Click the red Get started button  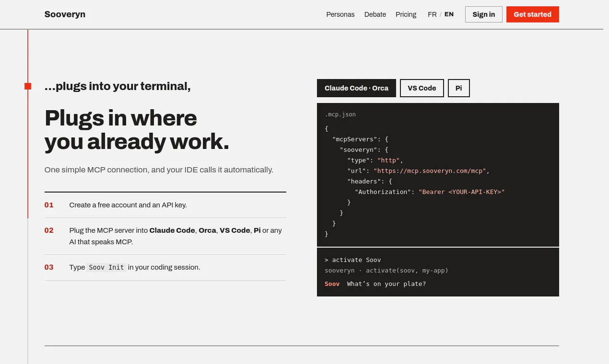533,14
